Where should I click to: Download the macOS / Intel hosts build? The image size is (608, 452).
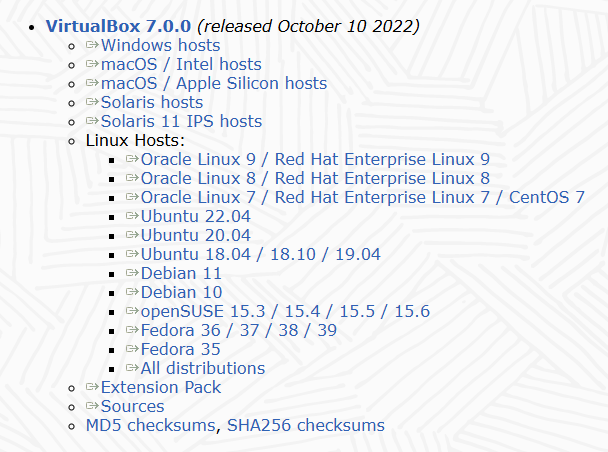(x=181, y=64)
